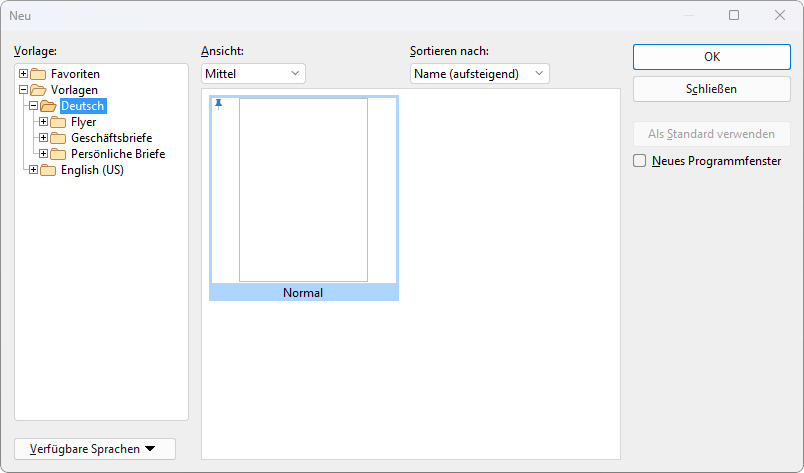This screenshot has width=804, height=473.
Task: Click the Normal caption under thumbnail
Action: coord(303,292)
